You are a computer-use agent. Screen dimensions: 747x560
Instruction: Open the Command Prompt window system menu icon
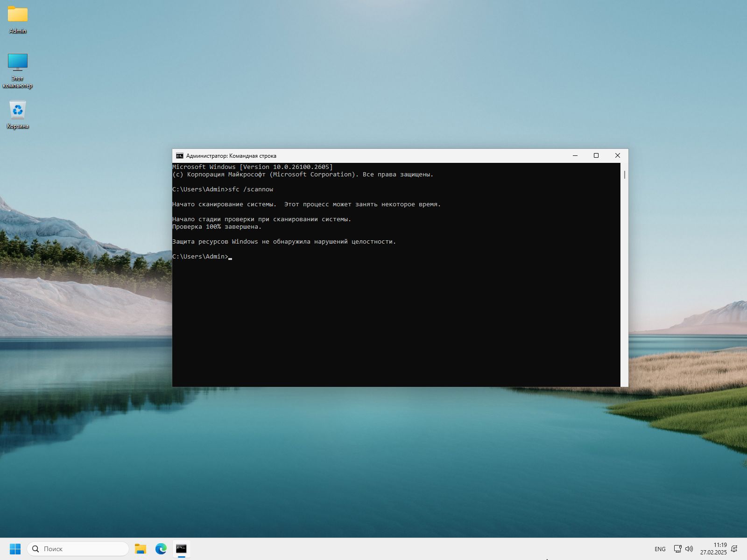pyautogui.click(x=180, y=156)
